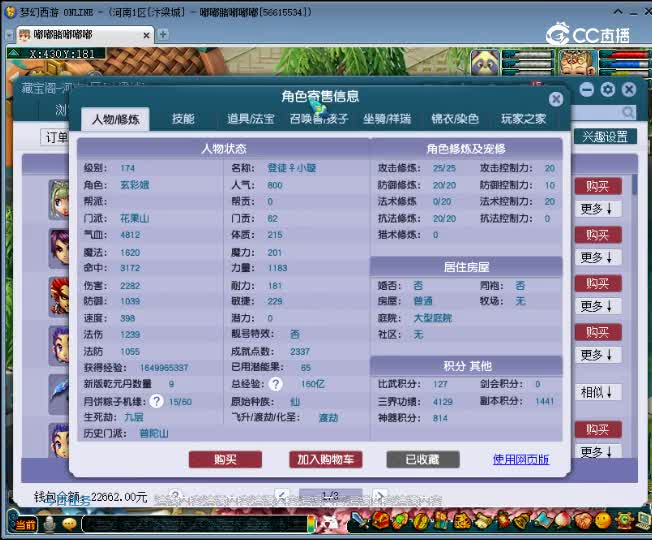Screen dimensions: 652x540
Task: Click the 花果山 faction value
Action: [135, 218]
